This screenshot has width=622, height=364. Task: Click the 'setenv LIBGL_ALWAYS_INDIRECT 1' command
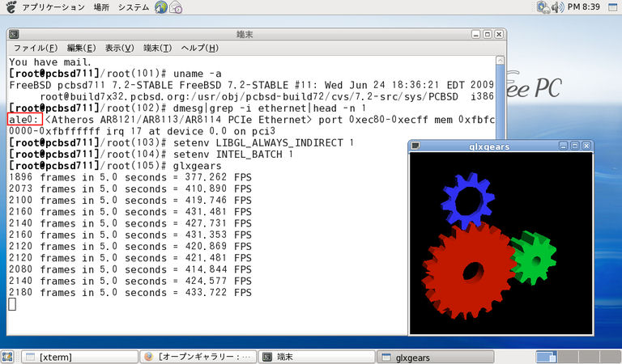pos(263,142)
